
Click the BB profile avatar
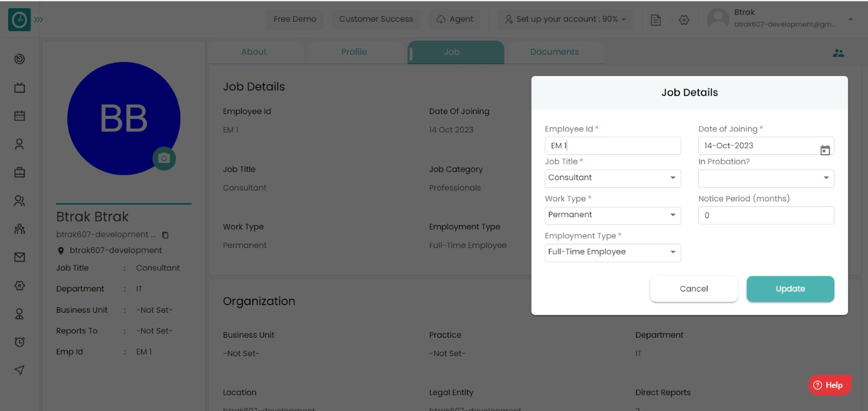click(x=124, y=118)
